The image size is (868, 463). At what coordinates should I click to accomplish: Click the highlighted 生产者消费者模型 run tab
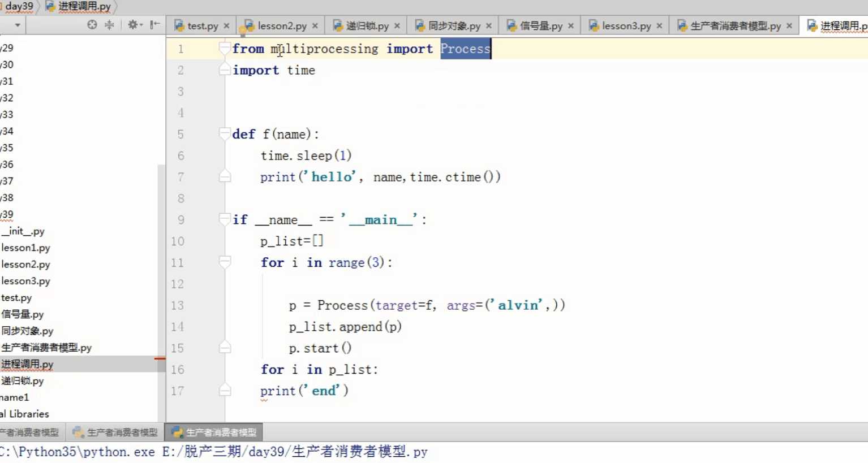click(214, 432)
